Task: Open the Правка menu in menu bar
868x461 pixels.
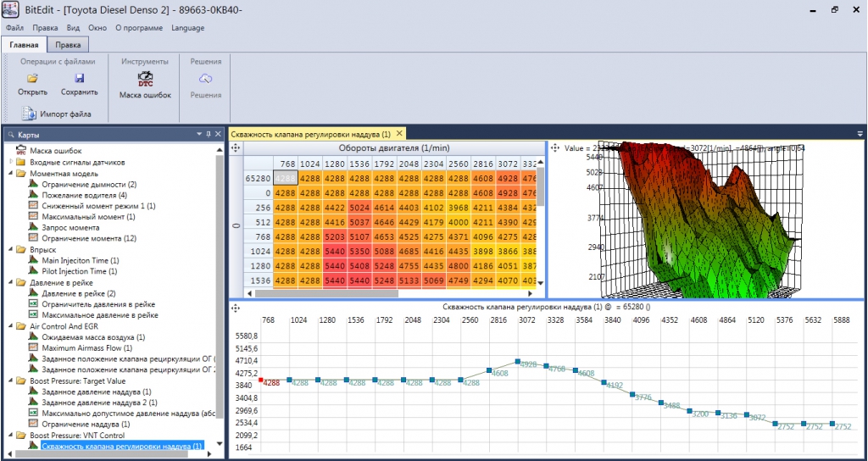Action: pos(45,28)
